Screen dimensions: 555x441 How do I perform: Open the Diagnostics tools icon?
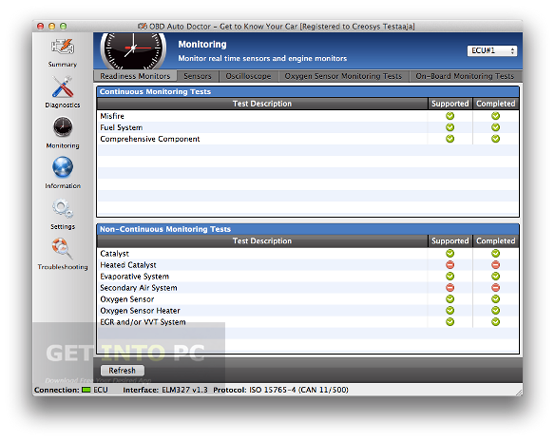62,87
